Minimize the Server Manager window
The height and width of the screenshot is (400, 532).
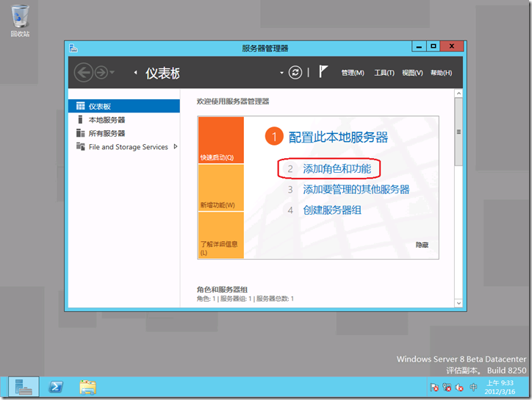pos(419,46)
